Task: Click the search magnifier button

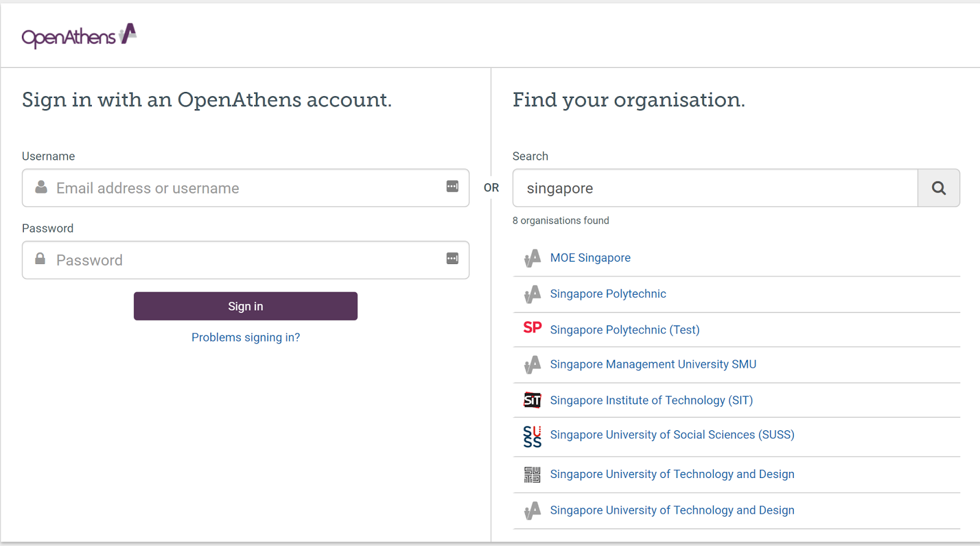Action: coord(938,188)
